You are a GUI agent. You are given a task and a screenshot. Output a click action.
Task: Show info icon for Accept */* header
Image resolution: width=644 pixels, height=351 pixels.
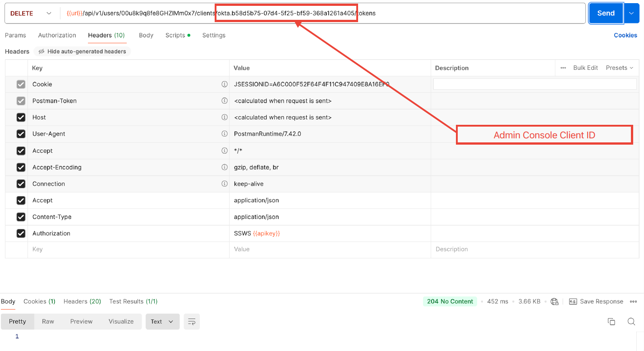(x=224, y=150)
